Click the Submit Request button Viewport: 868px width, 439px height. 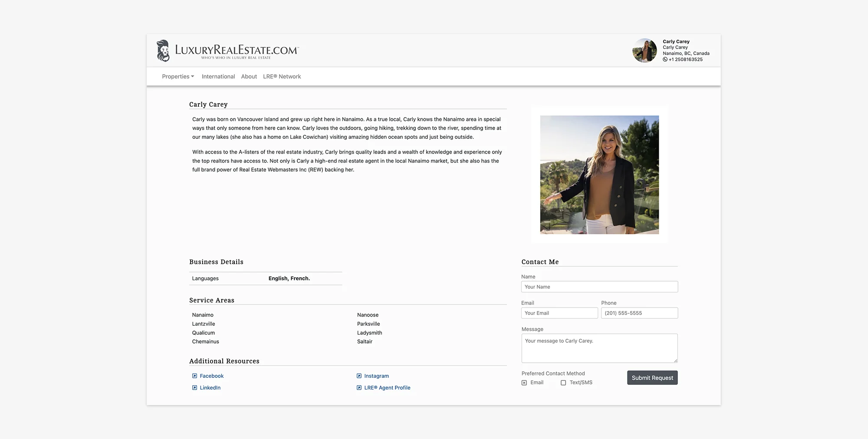pyautogui.click(x=652, y=377)
